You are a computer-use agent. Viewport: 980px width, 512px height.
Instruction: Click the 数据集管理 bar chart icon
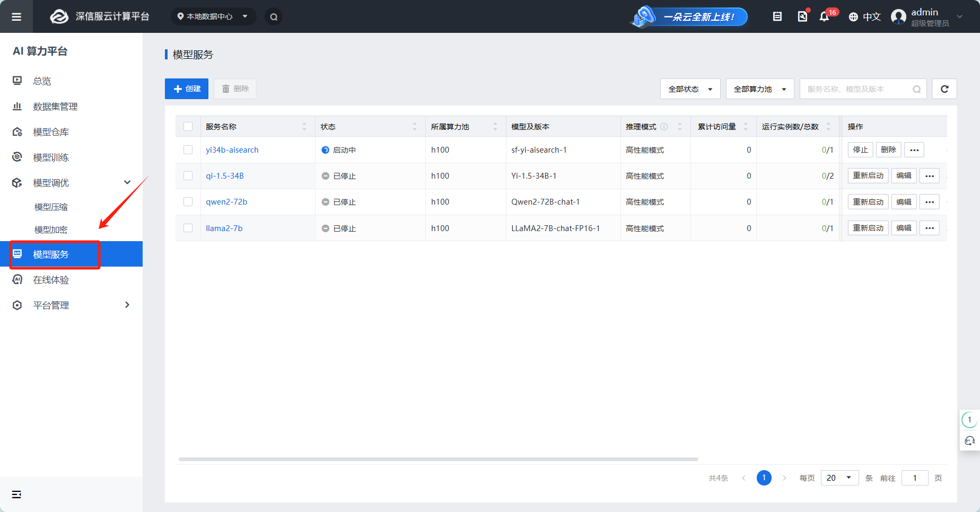(17, 106)
